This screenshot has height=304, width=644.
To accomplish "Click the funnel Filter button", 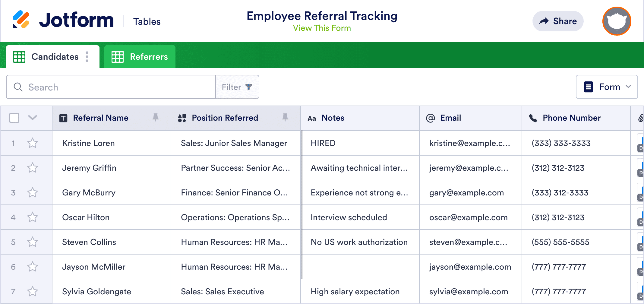I will tap(237, 87).
